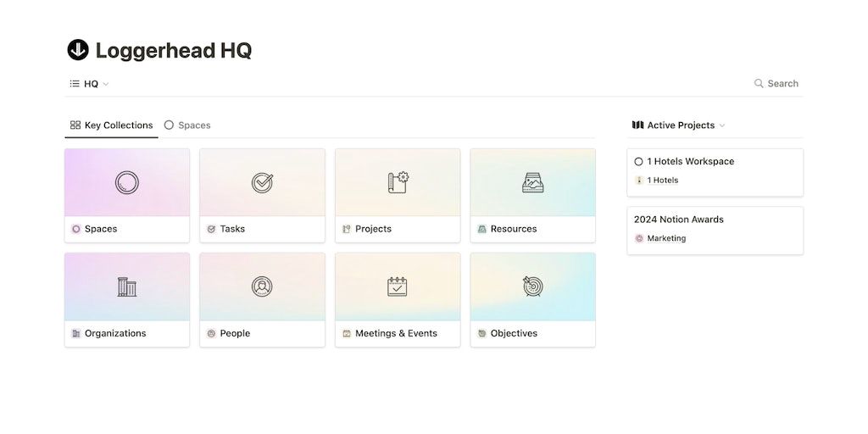Click the 1 Hotels tag
Viewport: 868px width, 434px height.
coord(663,180)
